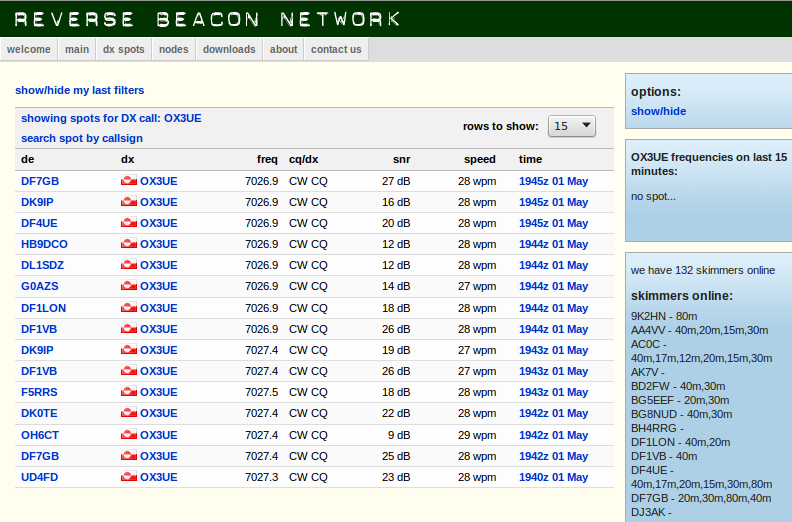Go to the nodes tab
Image resolution: width=792 pixels, height=522 pixels.
(x=174, y=50)
